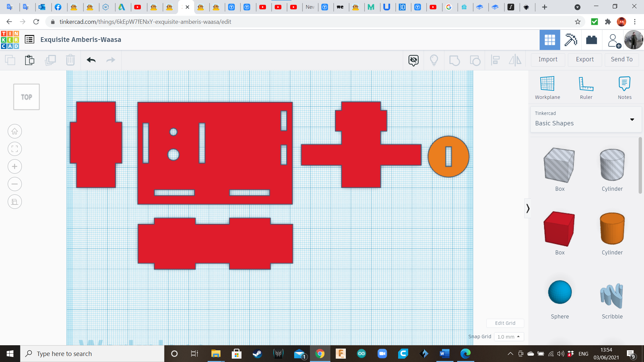Click the Import button
The image size is (644, 362).
pos(548,59)
